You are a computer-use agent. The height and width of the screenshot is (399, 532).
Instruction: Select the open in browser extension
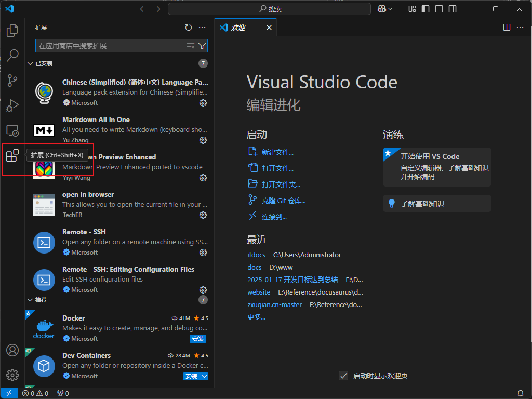tap(119, 205)
